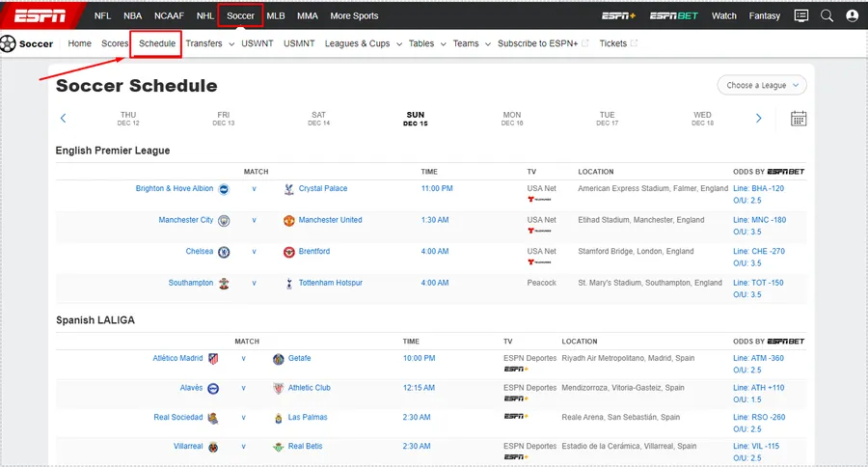Click the Real Sociedad team name
The height and width of the screenshot is (467, 868).
[178, 417]
